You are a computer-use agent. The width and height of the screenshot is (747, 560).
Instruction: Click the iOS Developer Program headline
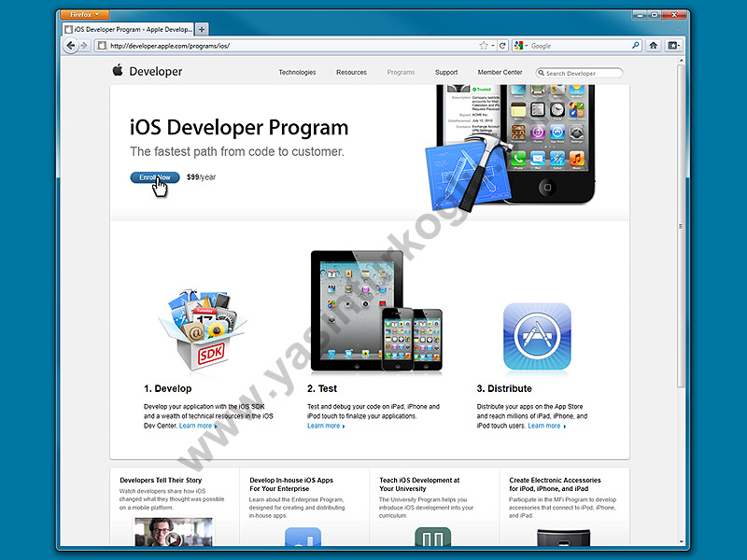[239, 128]
